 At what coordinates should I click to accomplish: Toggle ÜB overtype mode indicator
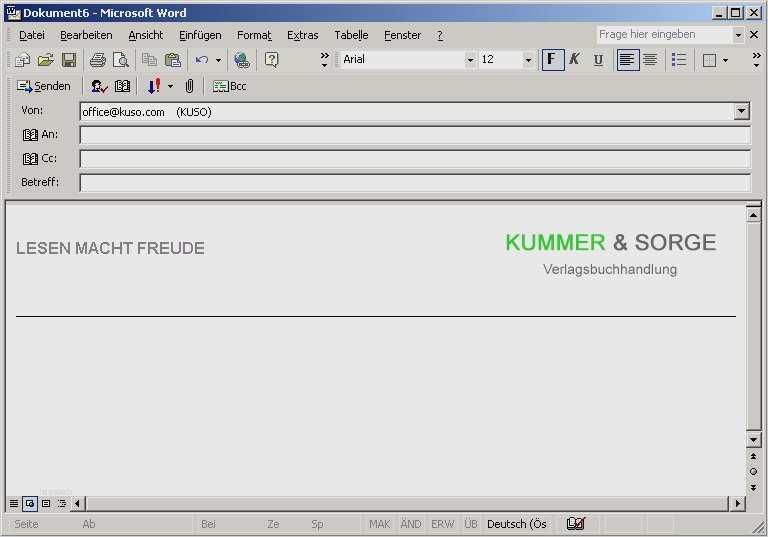tap(471, 524)
